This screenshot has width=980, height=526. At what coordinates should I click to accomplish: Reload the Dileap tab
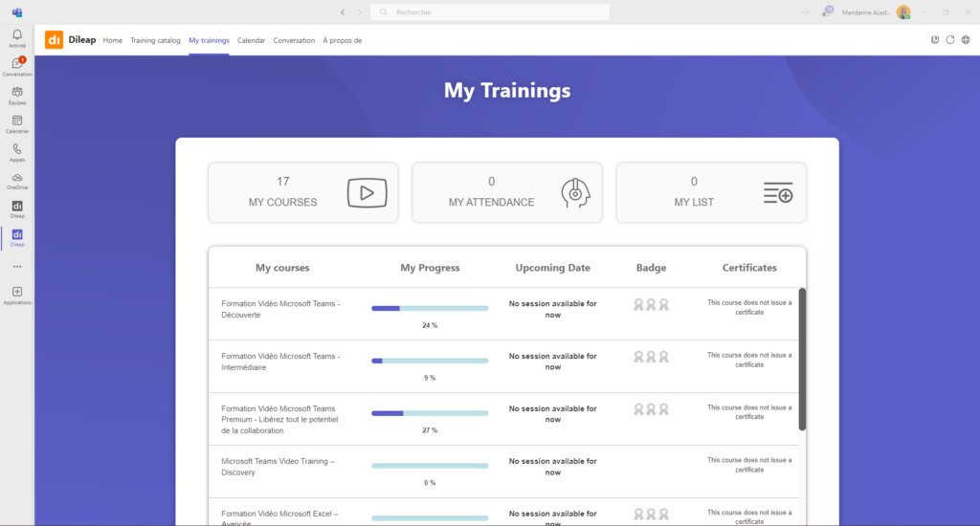[950, 40]
